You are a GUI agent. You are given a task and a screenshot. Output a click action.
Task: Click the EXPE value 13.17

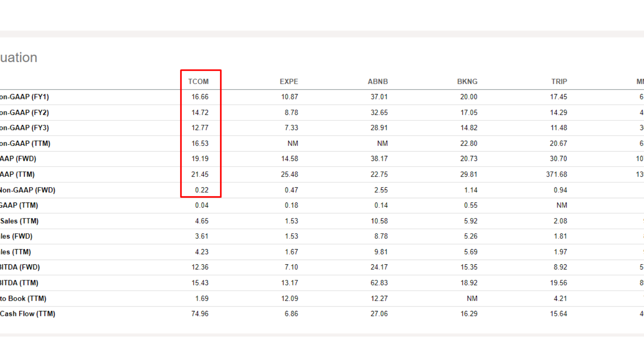click(290, 283)
